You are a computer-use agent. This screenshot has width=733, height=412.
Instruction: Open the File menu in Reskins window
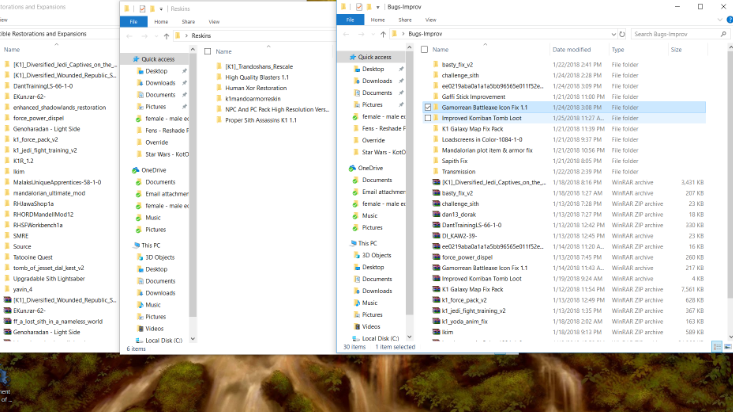point(133,19)
